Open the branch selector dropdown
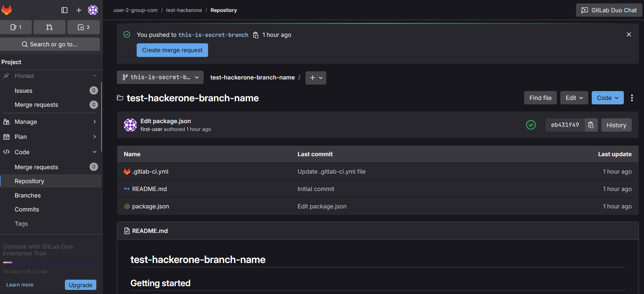The width and height of the screenshot is (644, 294). point(160,77)
